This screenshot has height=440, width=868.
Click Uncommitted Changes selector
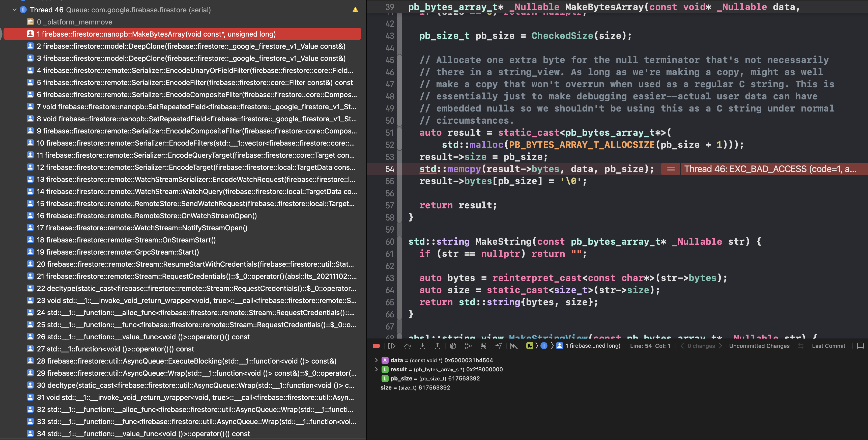[x=759, y=346]
